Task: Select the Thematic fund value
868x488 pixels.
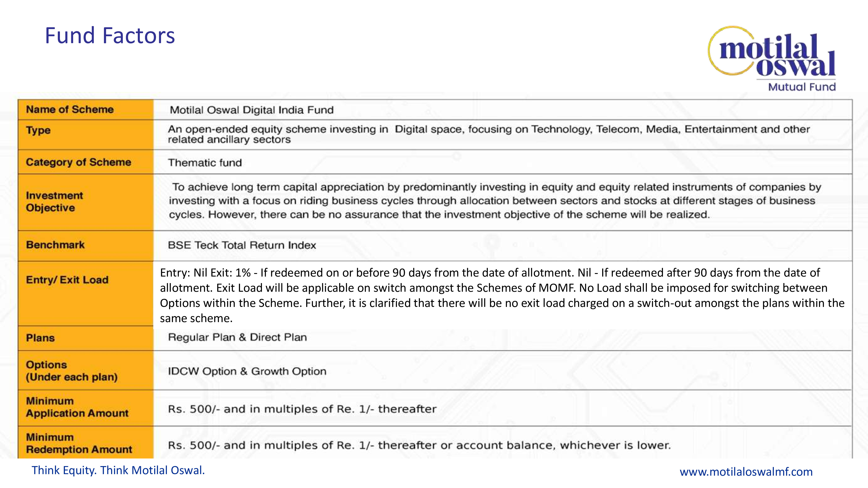Action: click(x=205, y=163)
